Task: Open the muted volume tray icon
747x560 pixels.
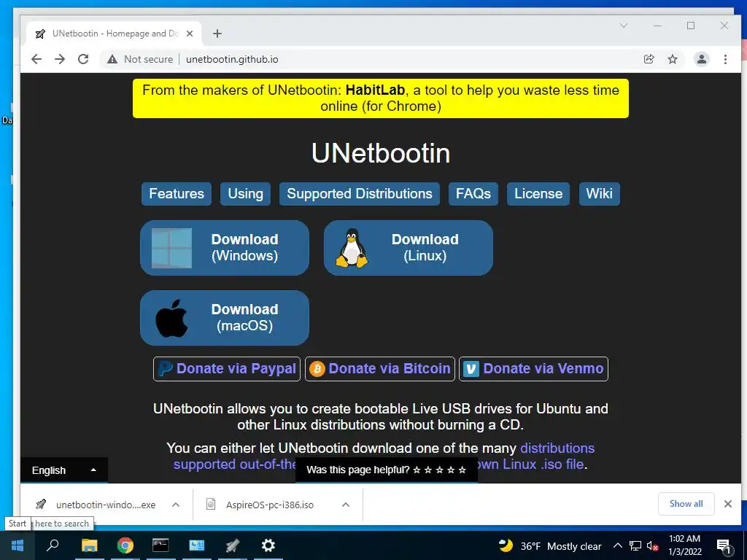Action: click(x=653, y=545)
